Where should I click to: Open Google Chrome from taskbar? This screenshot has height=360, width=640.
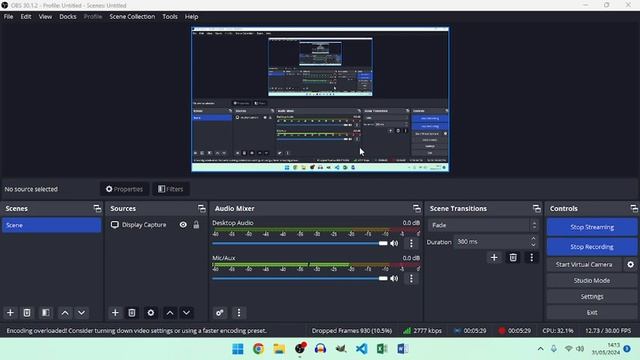tap(258, 349)
